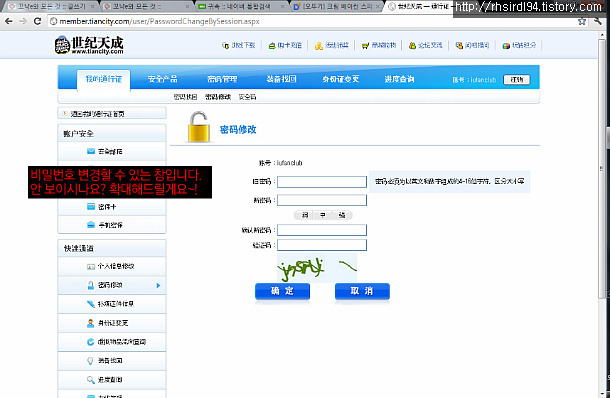
Task: Click the 论坛交流 forum icon
Action: coord(412,46)
